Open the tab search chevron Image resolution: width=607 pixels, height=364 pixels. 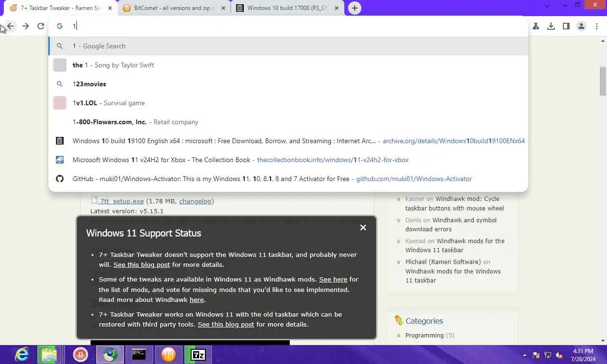point(547,6)
